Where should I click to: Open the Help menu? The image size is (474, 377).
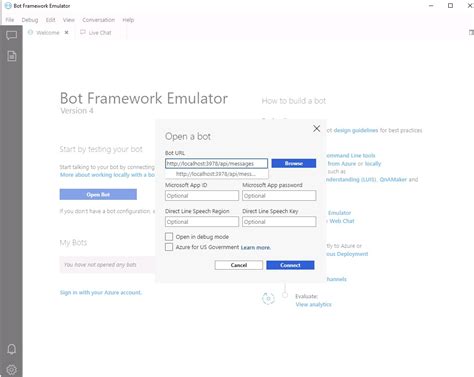pos(128,20)
